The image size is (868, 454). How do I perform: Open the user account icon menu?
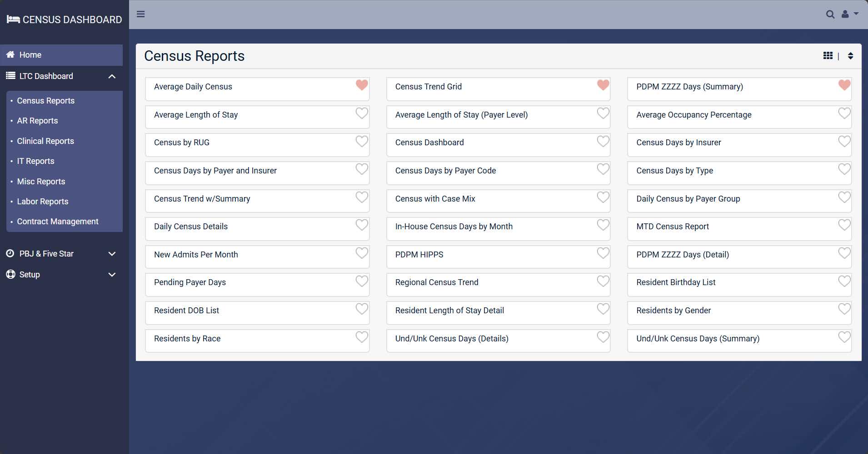point(849,15)
